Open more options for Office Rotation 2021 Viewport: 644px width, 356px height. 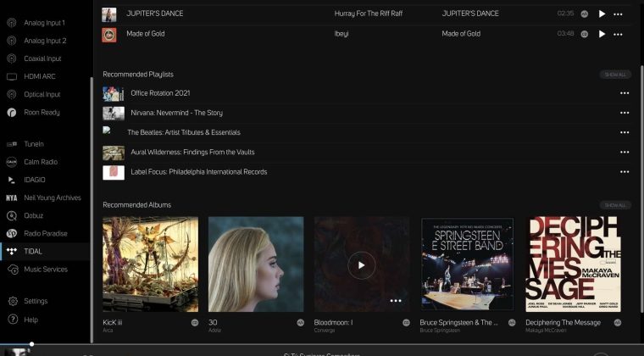click(625, 93)
